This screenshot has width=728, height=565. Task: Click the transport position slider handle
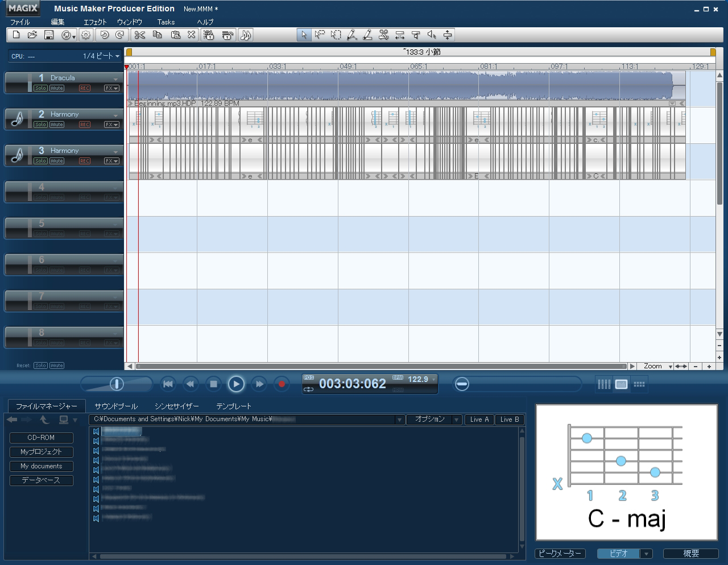tap(462, 384)
